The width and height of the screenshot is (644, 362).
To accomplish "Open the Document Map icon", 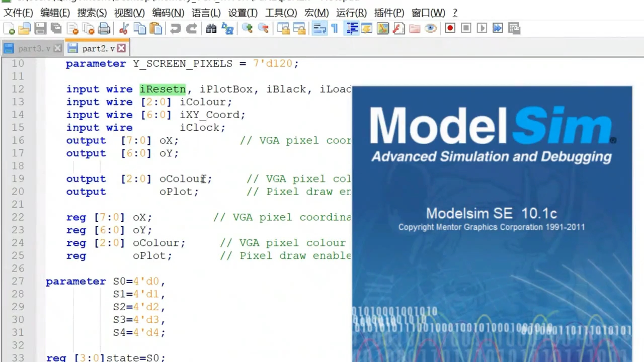I will tap(383, 28).
